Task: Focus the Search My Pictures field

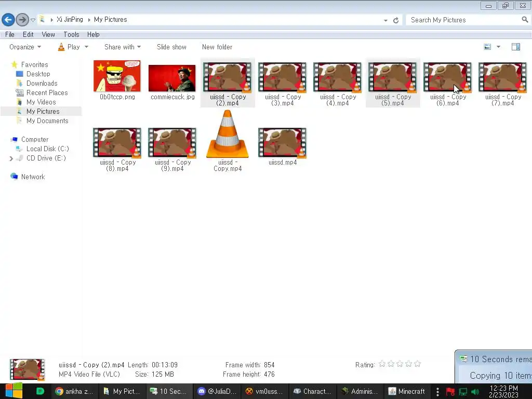Action: (x=464, y=20)
